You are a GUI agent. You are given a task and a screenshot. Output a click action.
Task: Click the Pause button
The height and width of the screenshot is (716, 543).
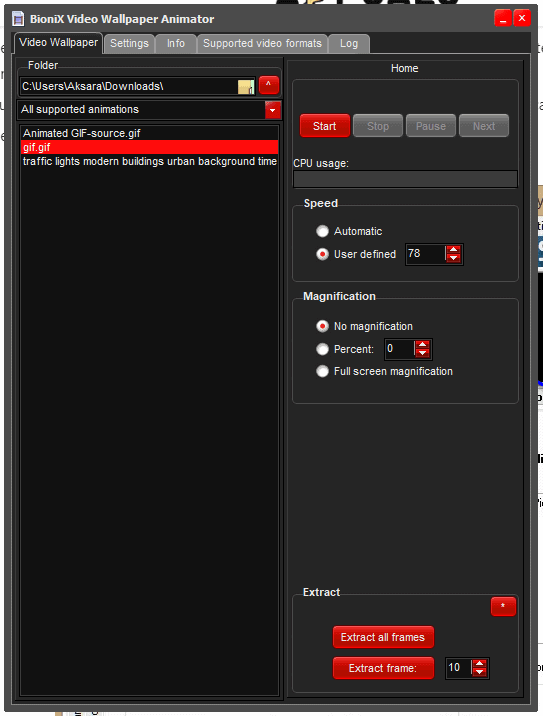pos(431,126)
